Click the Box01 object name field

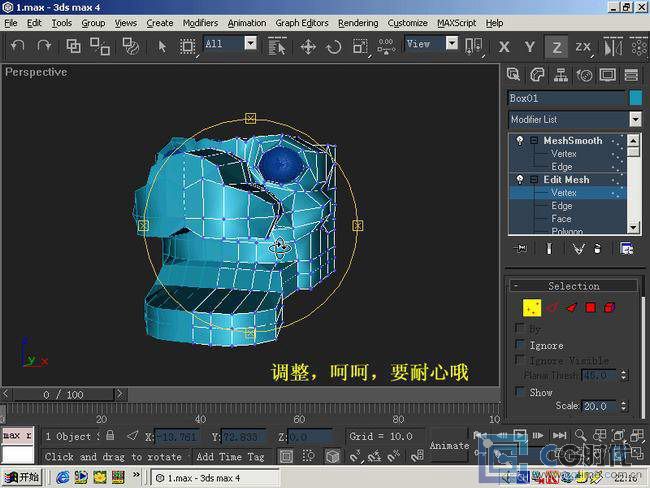[x=567, y=98]
